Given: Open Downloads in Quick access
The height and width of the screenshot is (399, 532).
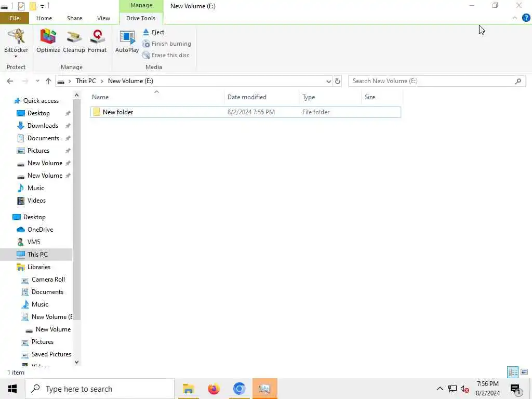Looking at the screenshot, I should [x=43, y=126].
